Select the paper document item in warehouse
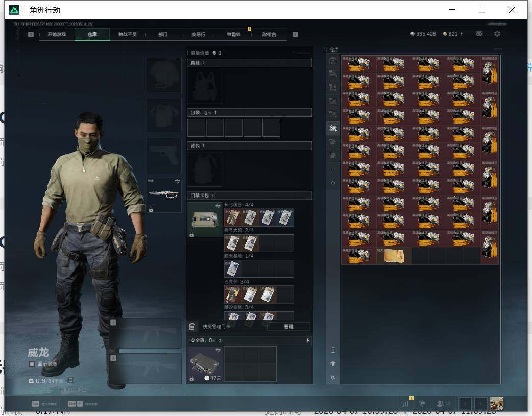The height and width of the screenshot is (416, 532). tap(394, 256)
